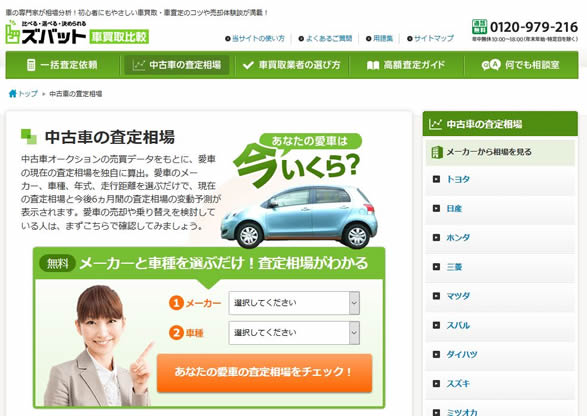Open the 何でも相談室 menu tab
Viewport: 587px width, 416px height.
(521, 65)
